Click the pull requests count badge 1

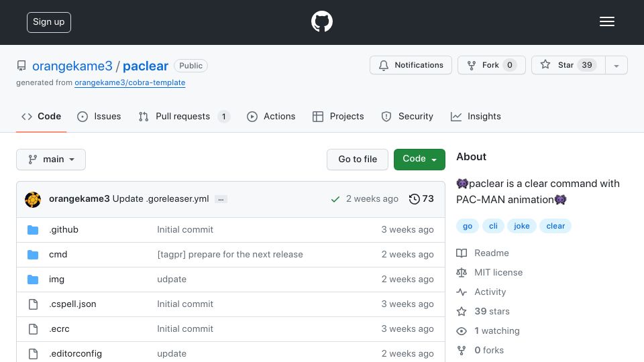click(224, 117)
